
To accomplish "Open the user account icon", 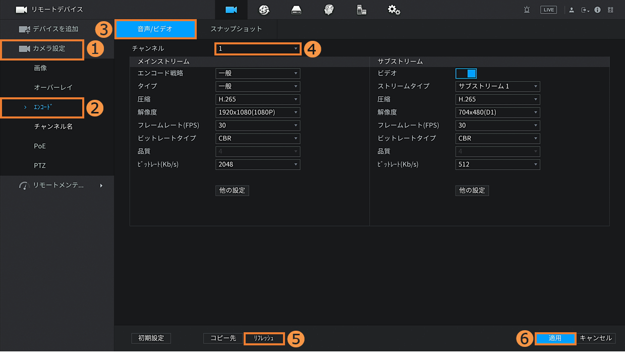I will tap(572, 10).
